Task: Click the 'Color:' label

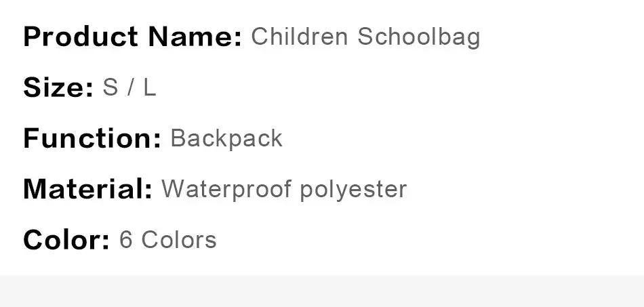Action: [66, 240]
